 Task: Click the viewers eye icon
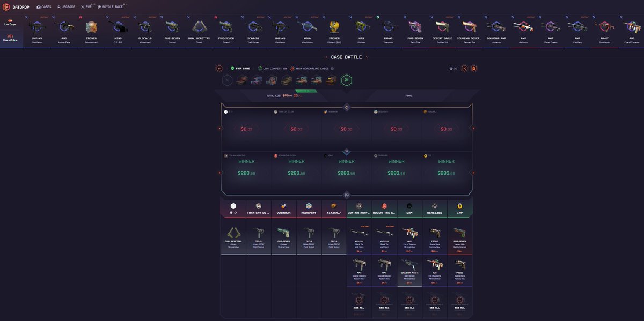pos(451,68)
